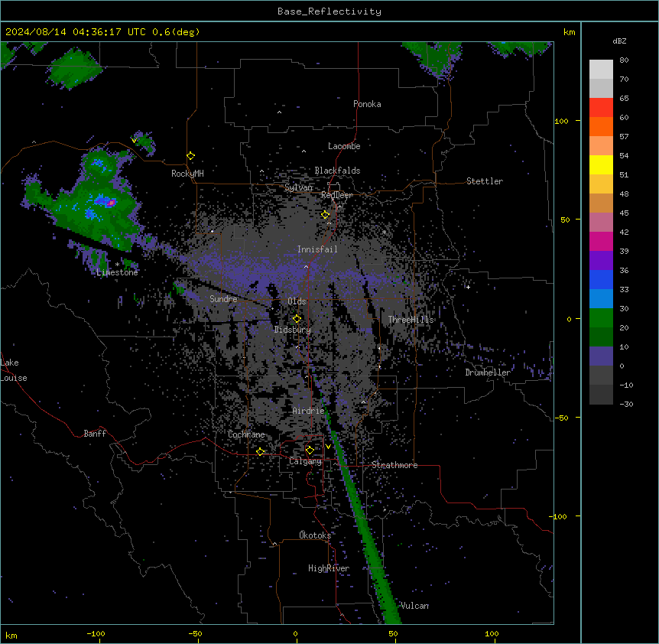This screenshot has height=644, width=659.
Task: Click the Olds label
Action: point(297,301)
